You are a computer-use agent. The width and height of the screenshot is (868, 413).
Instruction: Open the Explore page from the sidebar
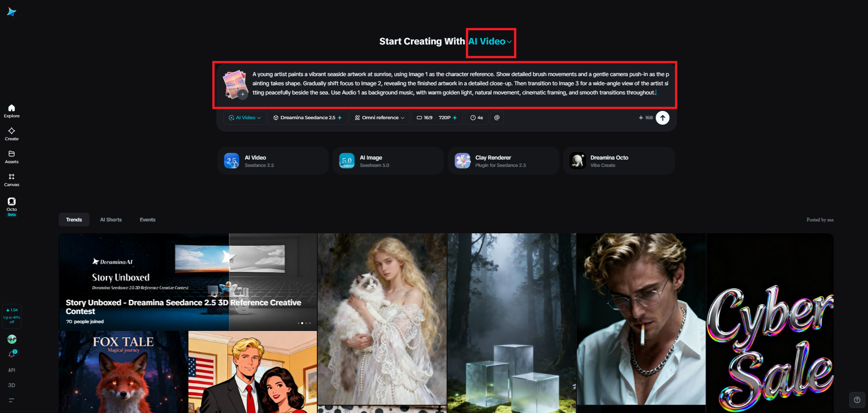(11, 111)
